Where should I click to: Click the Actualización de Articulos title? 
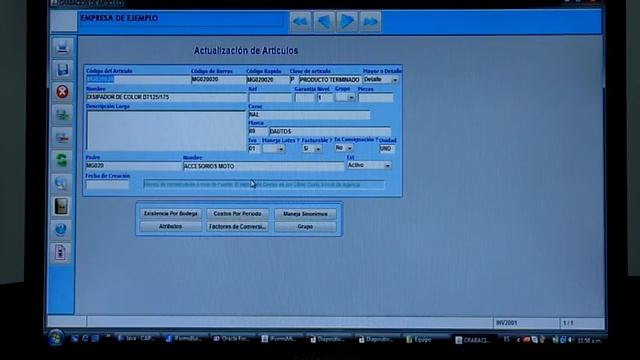(246, 51)
